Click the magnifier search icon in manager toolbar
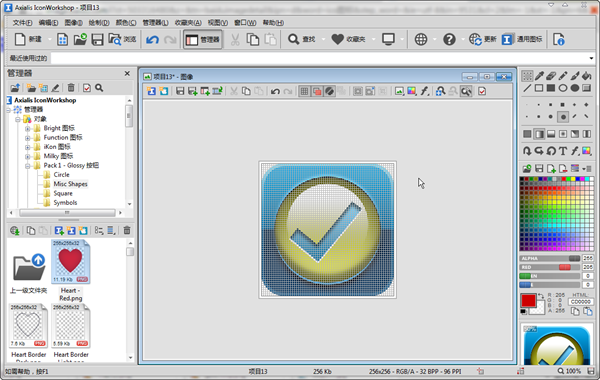600x380 pixels. coord(99,88)
